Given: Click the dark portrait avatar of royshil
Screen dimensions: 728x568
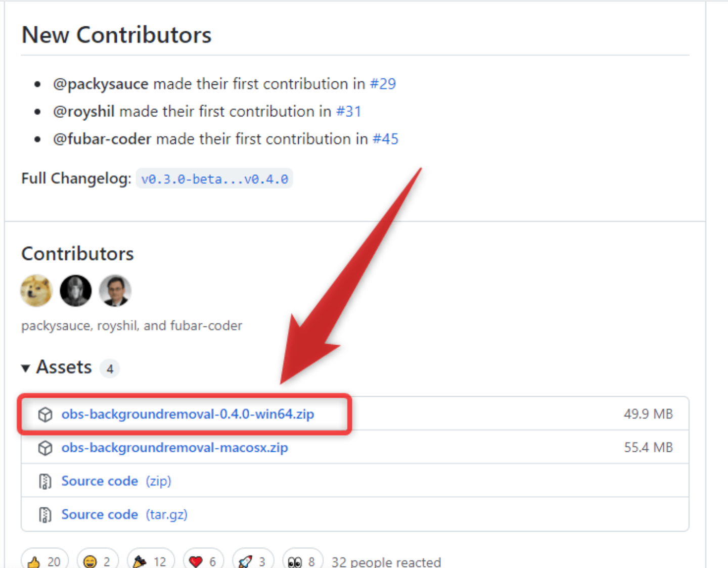Looking at the screenshot, I should coord(76,291).
